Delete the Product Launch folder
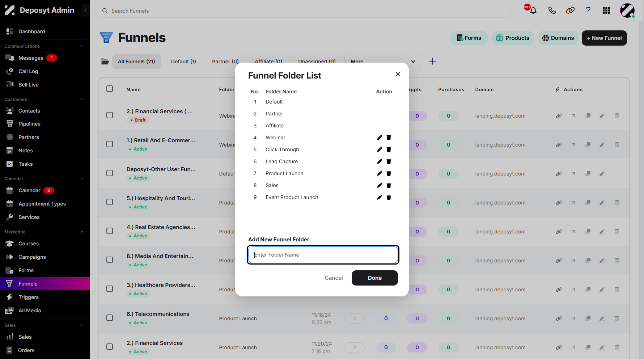Viewport: 644px width, 359px height. click(x=389, y=173)
